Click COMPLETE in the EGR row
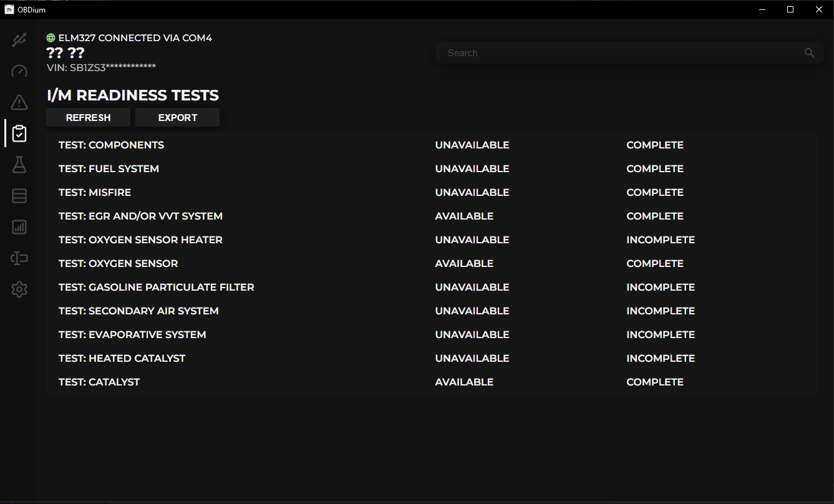The image size is (834, 504). coord(655,216)
